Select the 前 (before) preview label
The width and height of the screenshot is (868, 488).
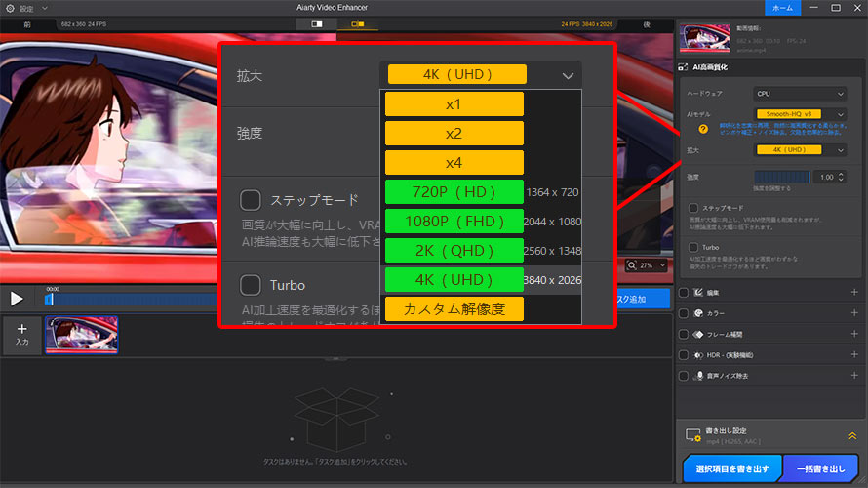point(27,24)
